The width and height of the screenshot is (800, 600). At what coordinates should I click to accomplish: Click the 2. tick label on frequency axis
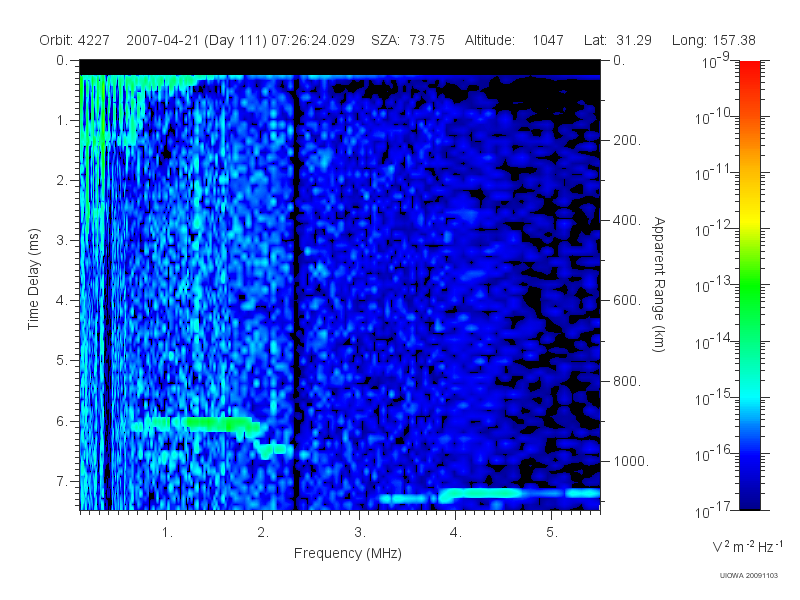263,533
